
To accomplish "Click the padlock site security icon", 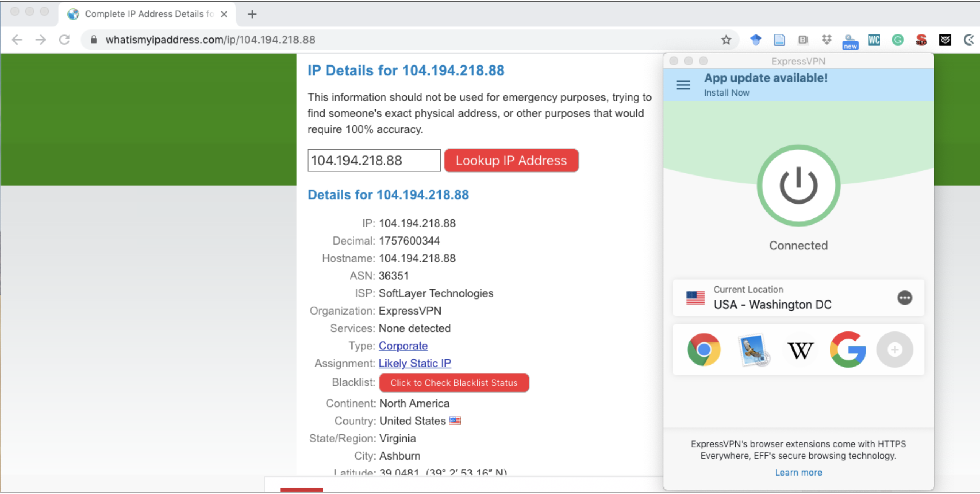I will 94,40.
